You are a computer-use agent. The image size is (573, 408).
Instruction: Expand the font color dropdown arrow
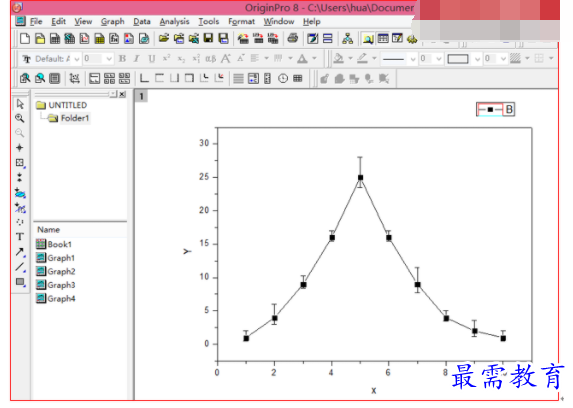(x=314, y=58)
